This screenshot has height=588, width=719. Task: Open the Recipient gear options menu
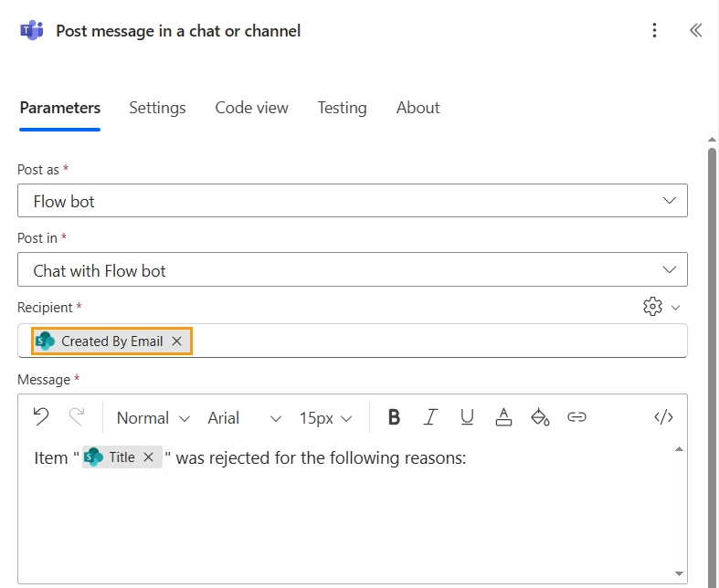[661, 307]
